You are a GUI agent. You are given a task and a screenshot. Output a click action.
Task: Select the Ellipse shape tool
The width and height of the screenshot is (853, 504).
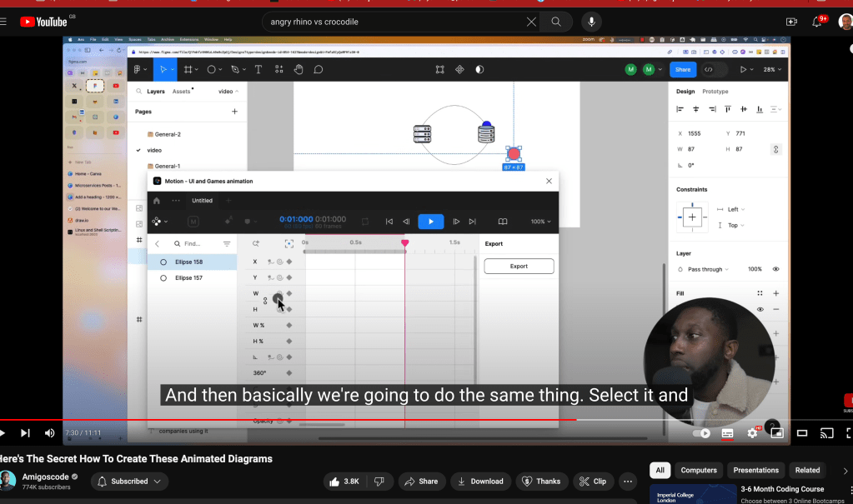tap(212, 70)
